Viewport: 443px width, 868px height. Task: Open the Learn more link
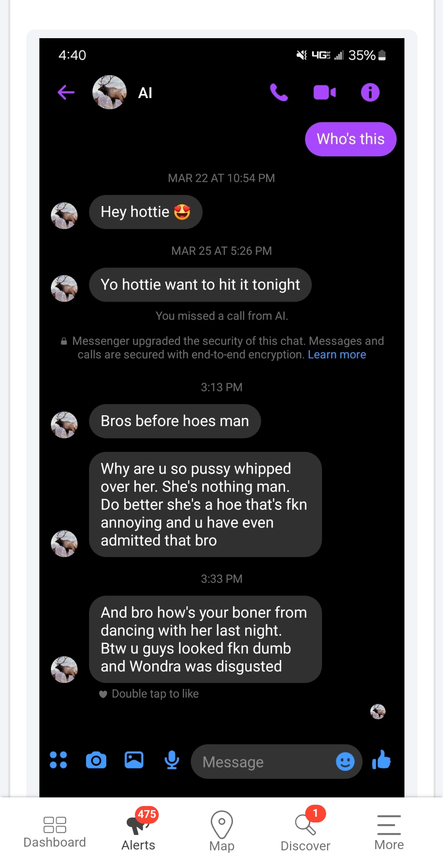click(337, 355)
